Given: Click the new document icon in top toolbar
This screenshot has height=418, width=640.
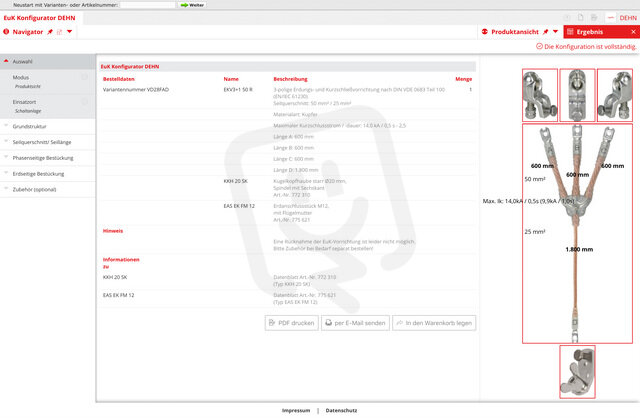Looking at the screenshot, I should [x=580, y=18].
